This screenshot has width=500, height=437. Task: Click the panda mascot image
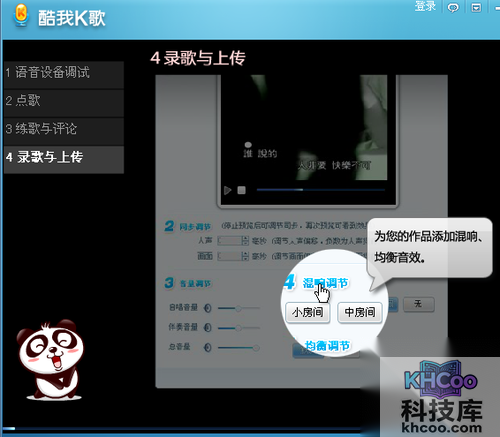coord(51,360)
